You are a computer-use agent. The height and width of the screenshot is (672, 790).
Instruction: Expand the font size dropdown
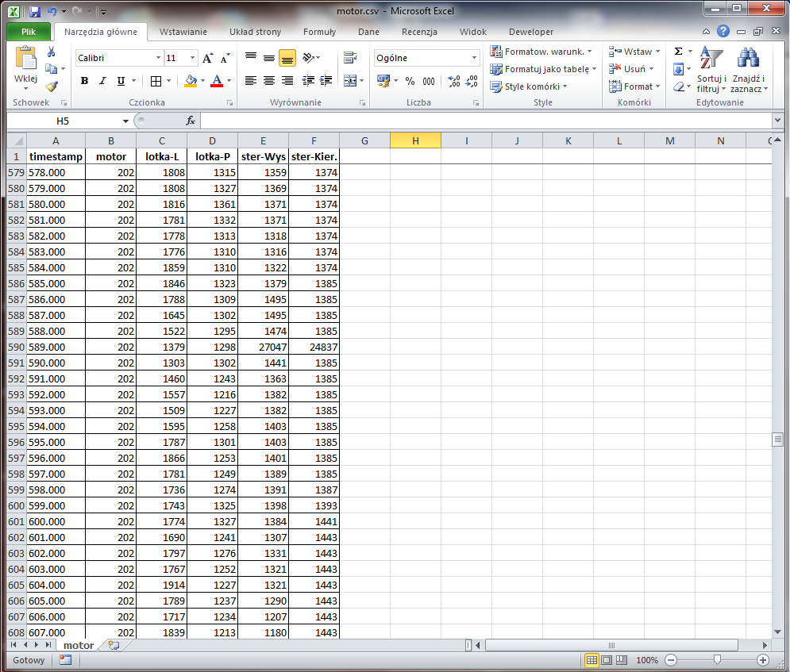pos(192,58)
